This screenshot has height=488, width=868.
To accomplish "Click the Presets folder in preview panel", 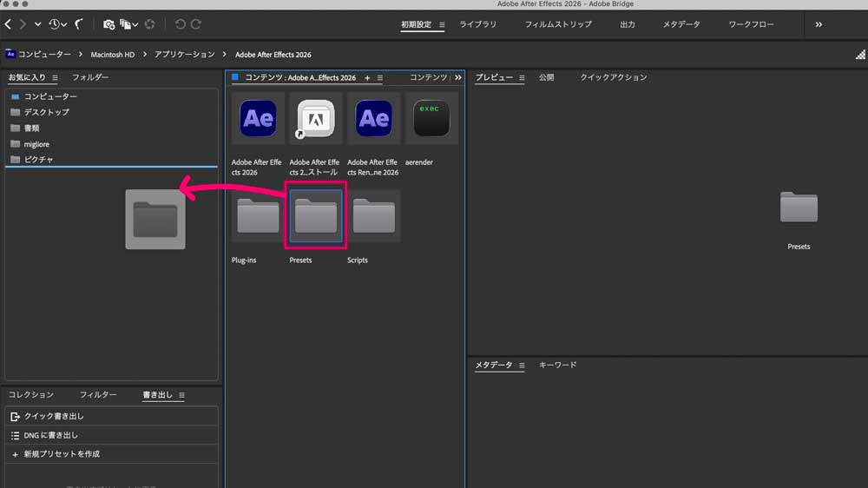I will pyautogui.click(x=799, y=208).
